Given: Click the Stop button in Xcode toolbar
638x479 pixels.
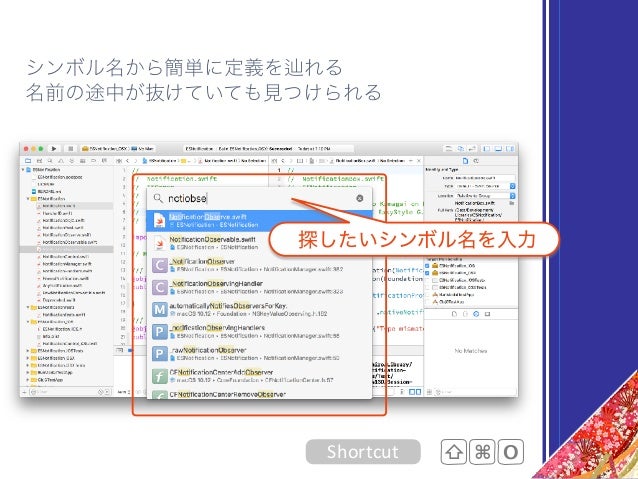Looking at the screenshot, I should [x=70, y=149].
